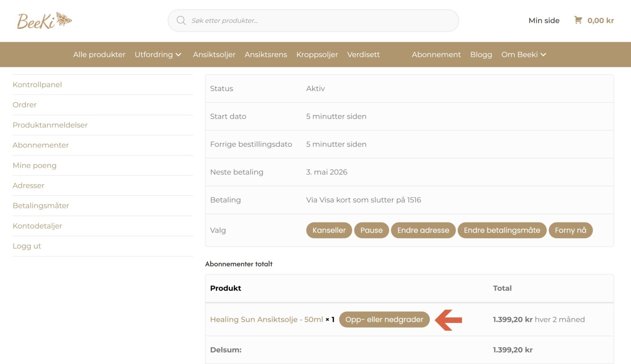The width and height of the screenshot is (631, 364).
Task: Click the BeeKi bee logo
Action: pyautogui.click(x=44, y=21)
